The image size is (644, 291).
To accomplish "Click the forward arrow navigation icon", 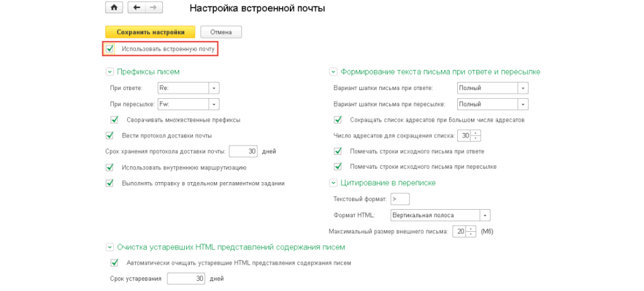I will [153, 8].
